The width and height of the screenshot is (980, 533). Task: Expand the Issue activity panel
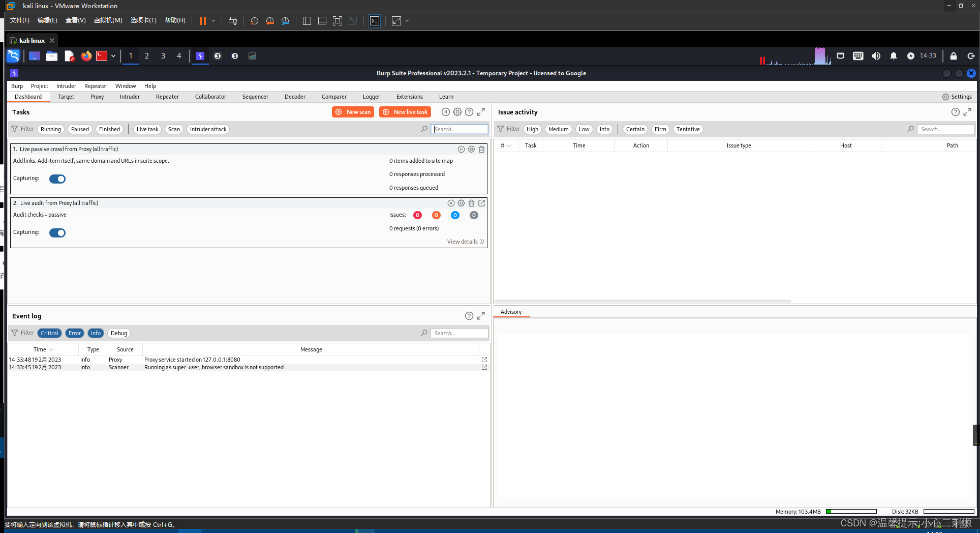pos(967,112)
